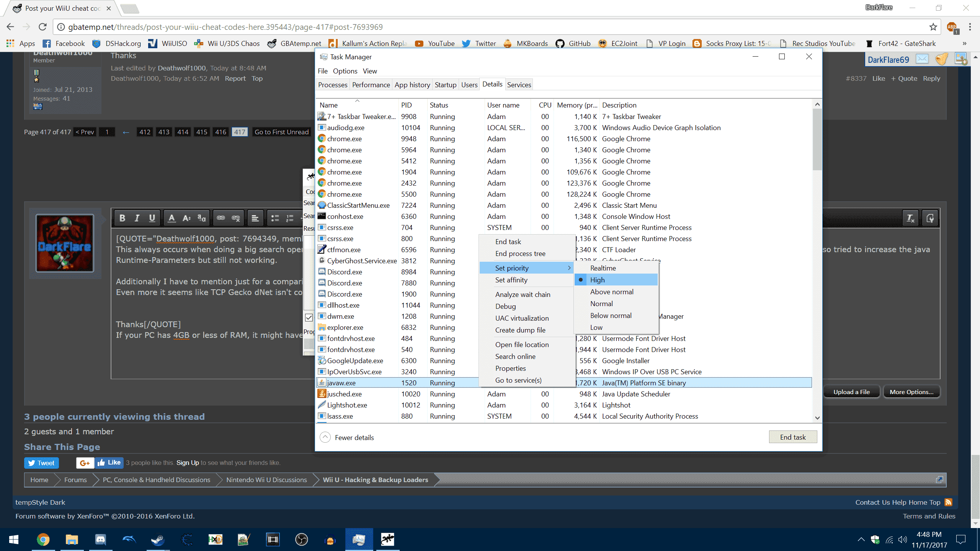This screenshot has height=551, width=980.
Task: Open the Chrome three-dot menu
Action: pos(970,27)
